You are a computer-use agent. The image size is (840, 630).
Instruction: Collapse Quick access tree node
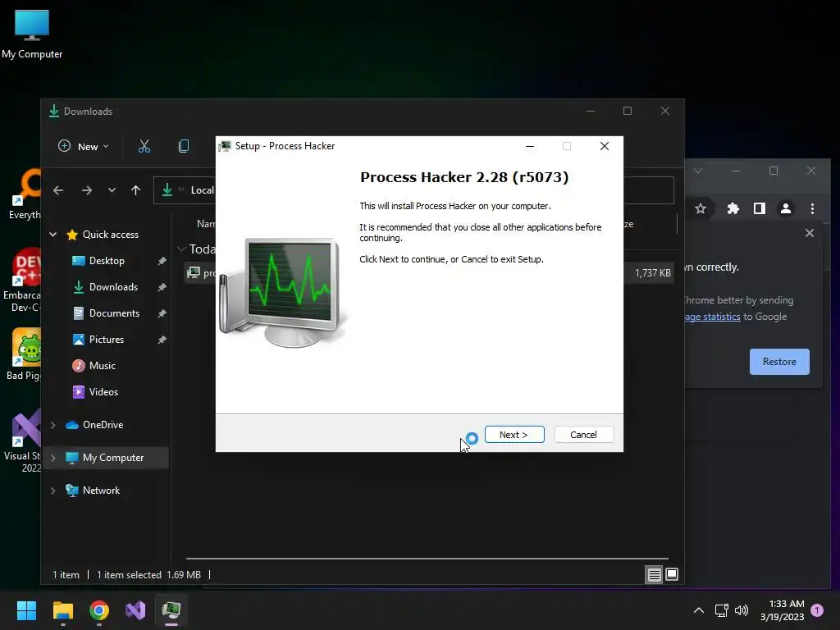point(53,234)
